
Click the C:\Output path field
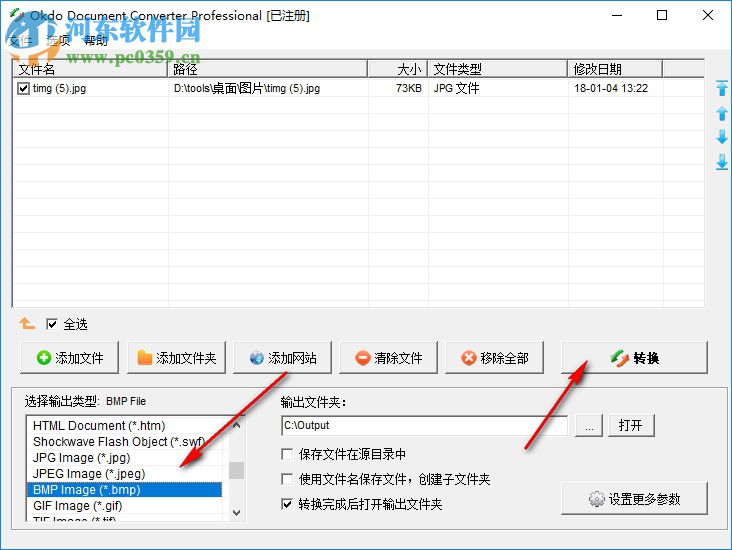click(x=424, y=425)
